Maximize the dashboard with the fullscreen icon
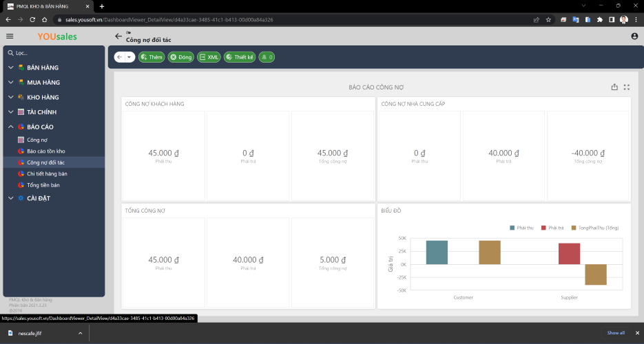The width and height of the screenshot is (644, 344). [x=626, y=87]
